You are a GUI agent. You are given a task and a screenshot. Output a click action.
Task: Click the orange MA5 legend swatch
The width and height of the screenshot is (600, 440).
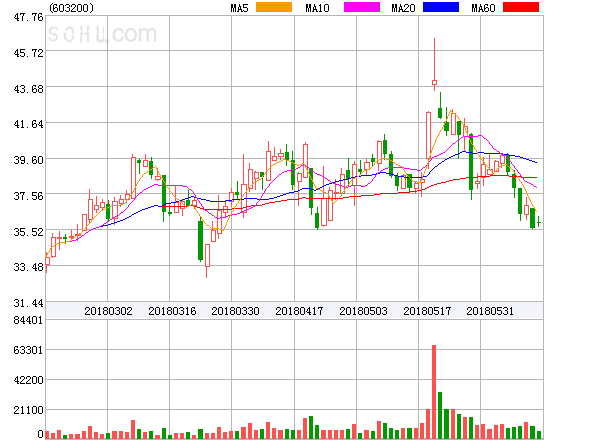(x=274, y=7)
